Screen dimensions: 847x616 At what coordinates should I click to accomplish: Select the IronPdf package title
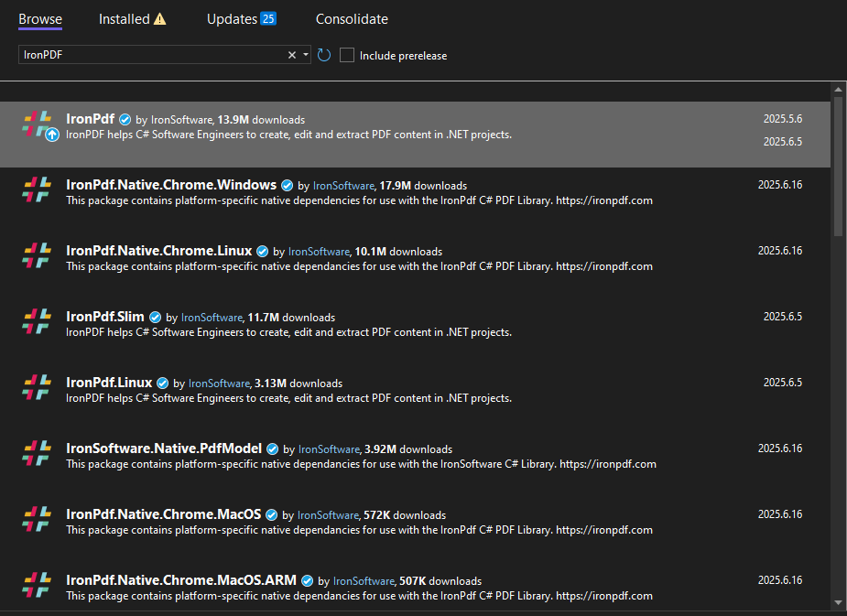(91, 119)
